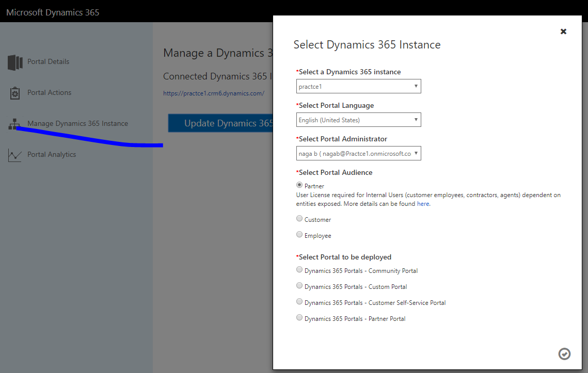The height and width of the screenshot is (373, 588).
Task: Click the 'Select Portal to be deployed' label
Action: [x=344, y=257]
